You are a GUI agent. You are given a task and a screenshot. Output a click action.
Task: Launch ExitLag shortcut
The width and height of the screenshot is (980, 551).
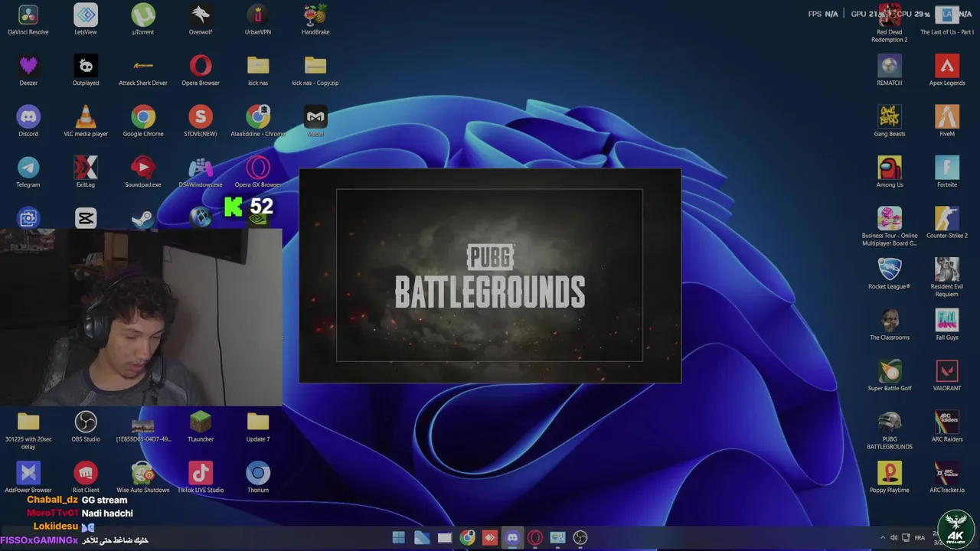coord(86,172)
